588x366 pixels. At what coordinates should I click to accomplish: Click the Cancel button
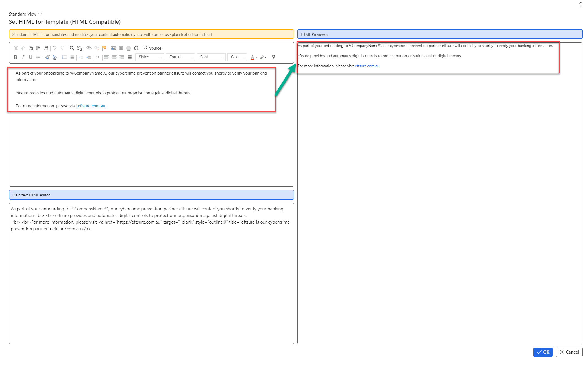coord(569,352)
